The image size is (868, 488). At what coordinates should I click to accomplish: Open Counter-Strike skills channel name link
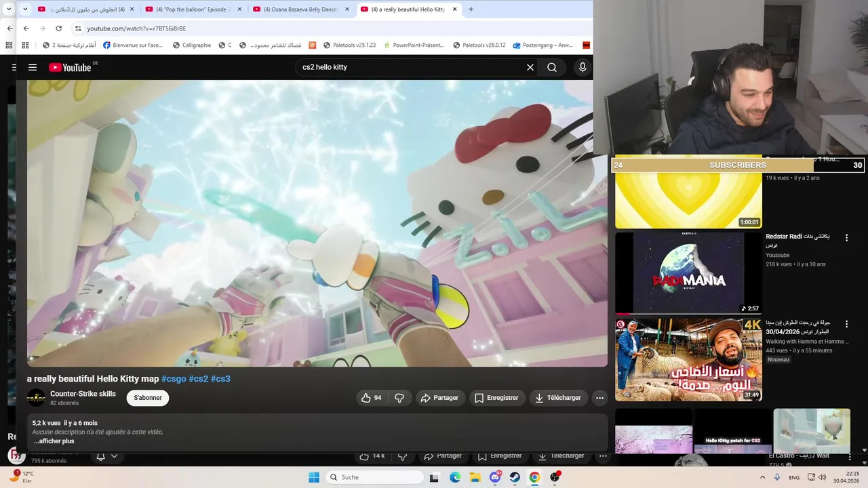83,394
